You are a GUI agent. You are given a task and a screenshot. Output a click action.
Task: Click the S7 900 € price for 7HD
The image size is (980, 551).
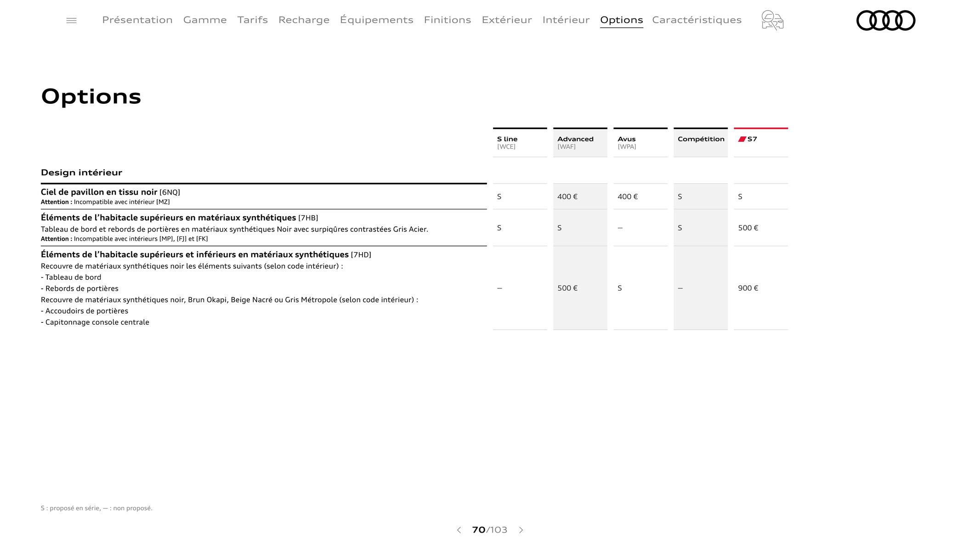pos(748,288)
